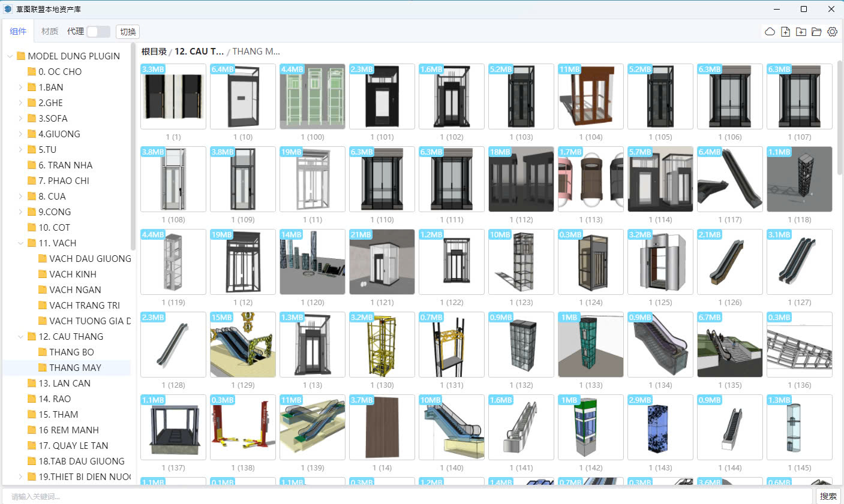The height and width of the screenshot is (504, 844).
Task: Toggle the 代理 proxy switch
Action: [x=98, y=32]
